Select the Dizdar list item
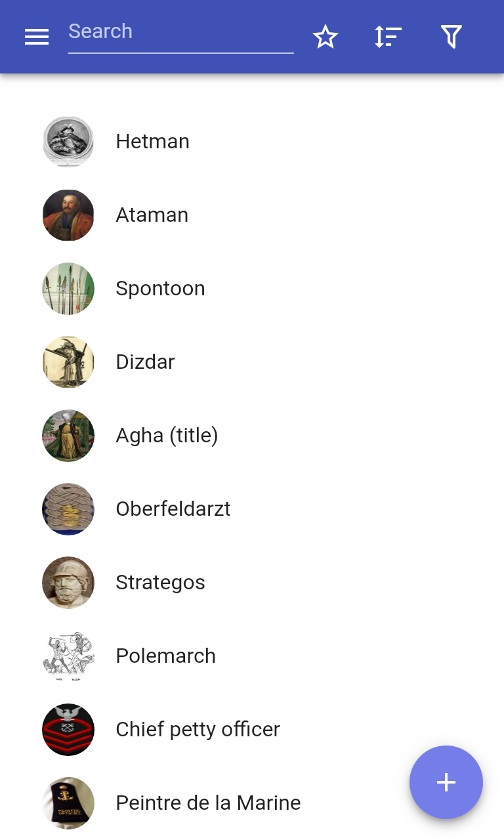The height and width of the screenshot is (840, 504). click(x=145, y=362)
